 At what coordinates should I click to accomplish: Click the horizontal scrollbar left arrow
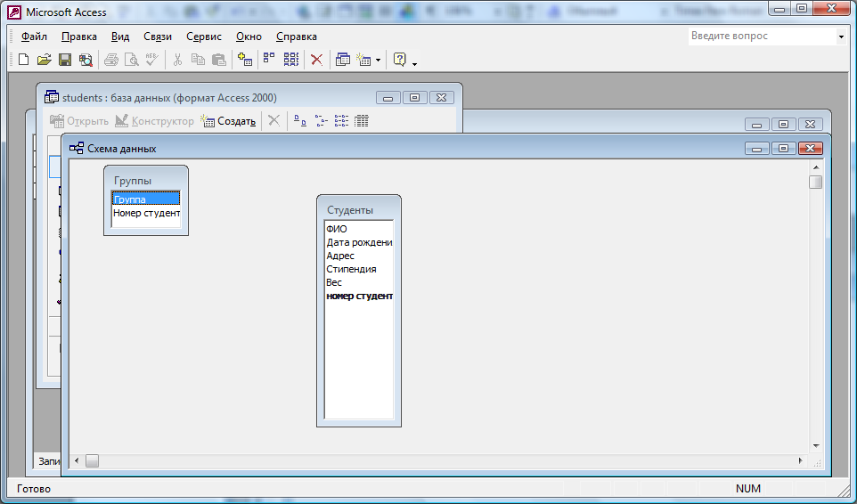click(x=78, y=461)
